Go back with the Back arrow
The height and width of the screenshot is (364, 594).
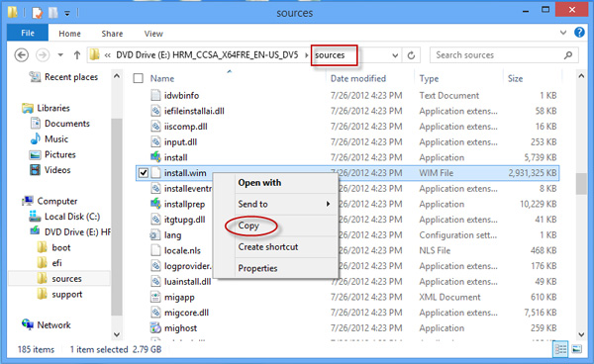pyautogui.click(x=22, y=55)
